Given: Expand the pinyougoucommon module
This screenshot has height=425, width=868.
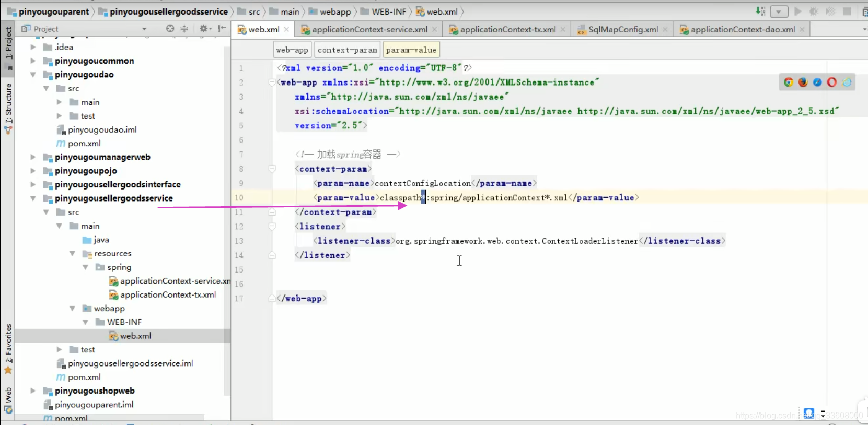Looking at the screenshot, I should pos(33,61).
